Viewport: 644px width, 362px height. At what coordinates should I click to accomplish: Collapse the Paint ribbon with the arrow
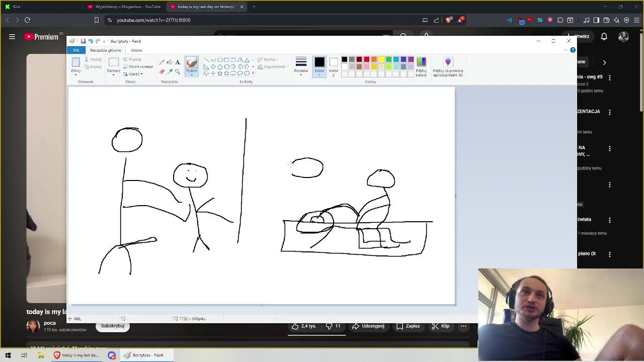point(566,50)
